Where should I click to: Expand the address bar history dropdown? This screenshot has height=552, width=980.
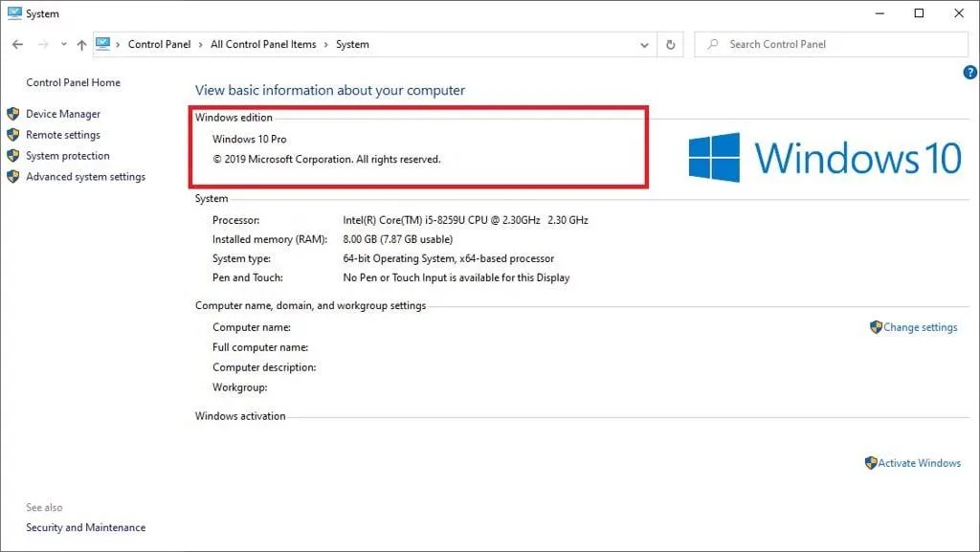pyautogui.click(x=644, y=45)
